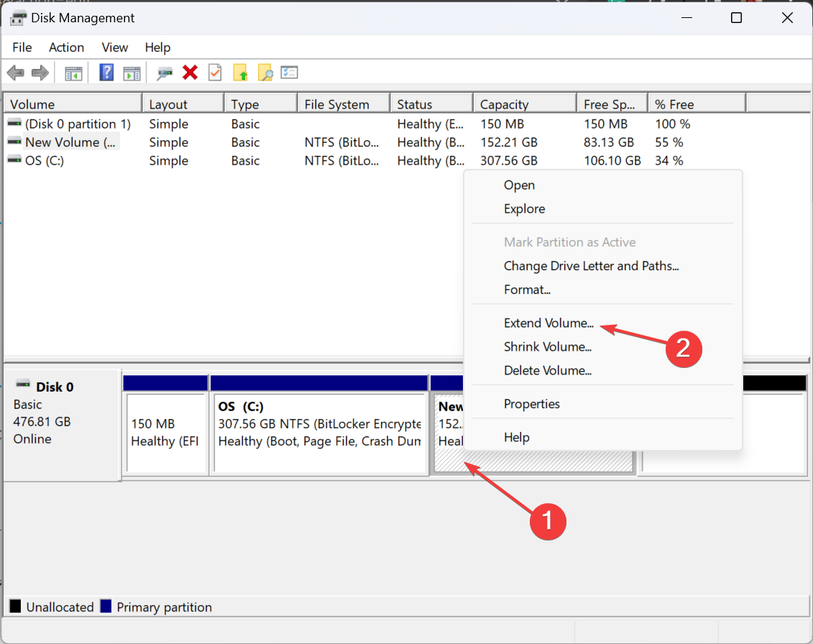Click the Back navigation arrow
This screenshot has height=644, width=813.
15,72
